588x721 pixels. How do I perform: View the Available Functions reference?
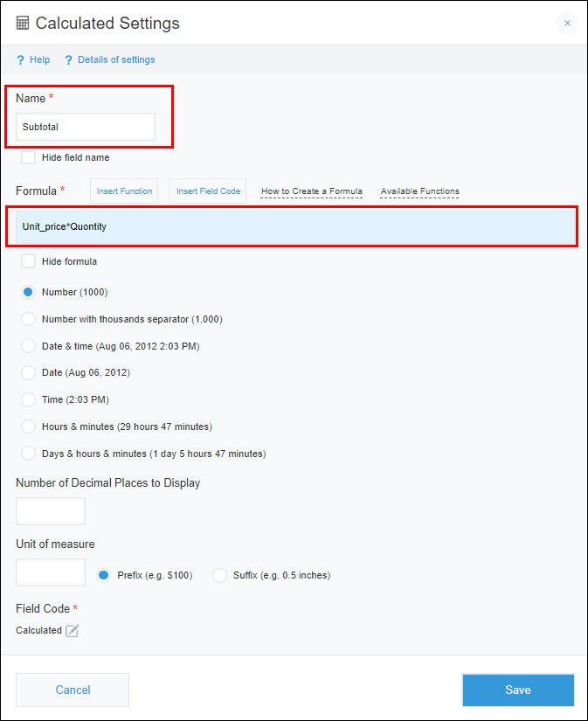tap(420, 191)
